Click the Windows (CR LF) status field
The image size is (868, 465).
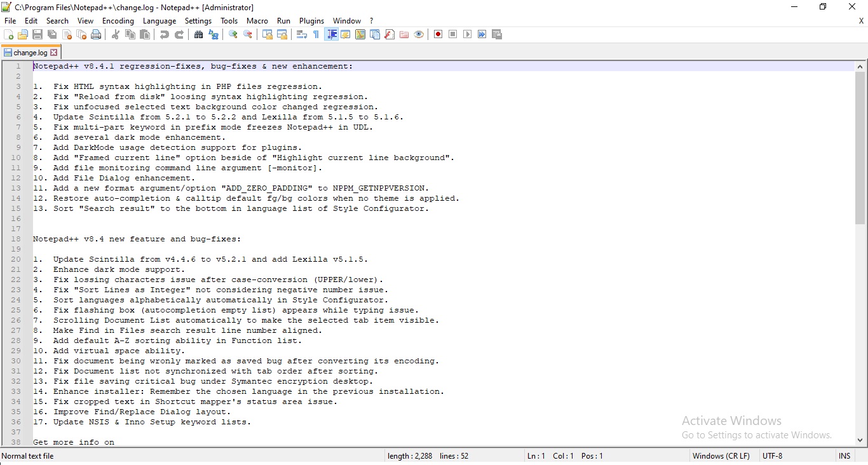click(721, 456)
